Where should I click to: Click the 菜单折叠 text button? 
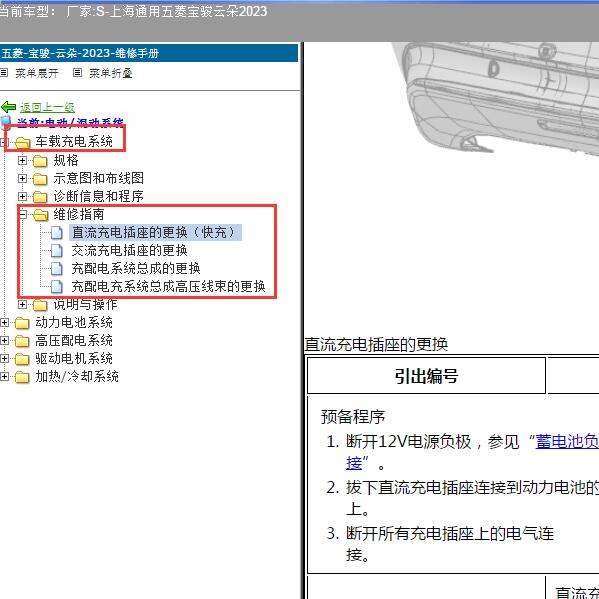pyautogui.click(x=111, y=73)
